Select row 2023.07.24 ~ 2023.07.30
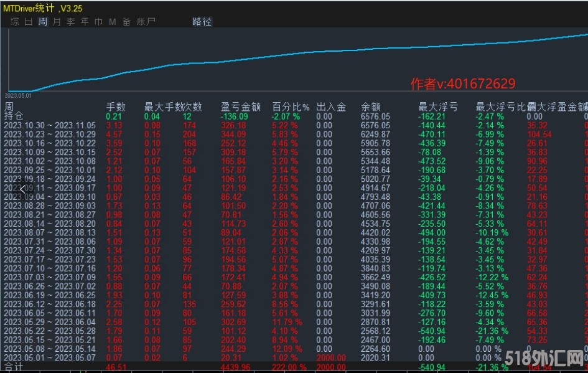This screenshot has width=588, height=373. [x=50, y=250]
